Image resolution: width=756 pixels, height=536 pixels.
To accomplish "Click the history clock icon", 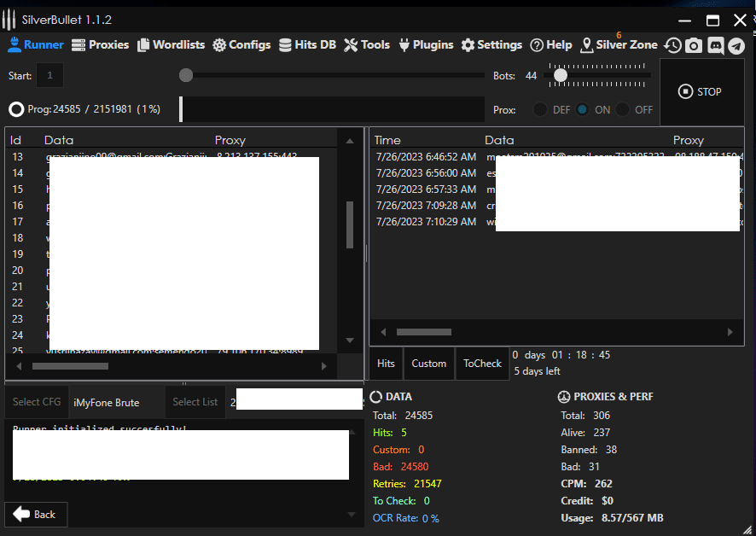I will (x=673, y=46).
